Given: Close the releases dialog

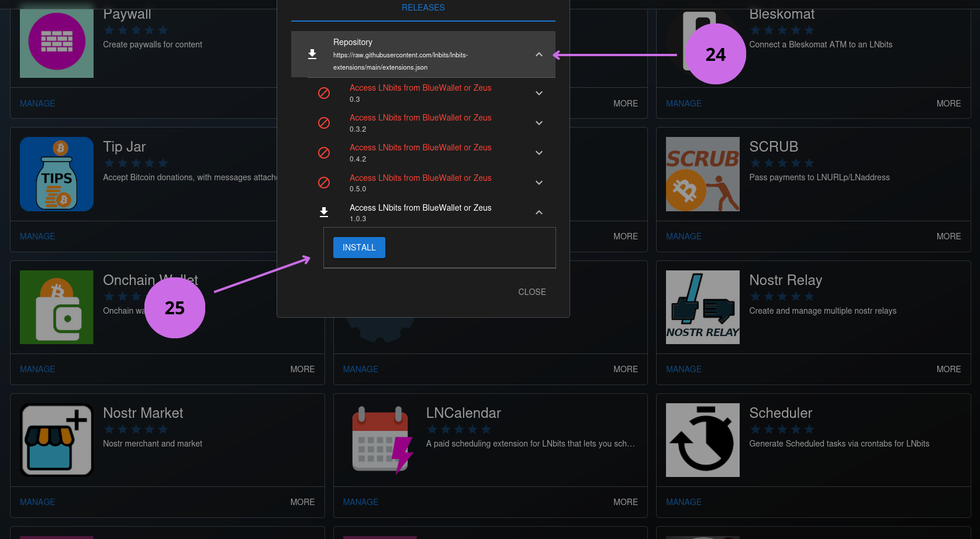Looking at the screenshot, I should pyautogui.click(x=532, y=292).
